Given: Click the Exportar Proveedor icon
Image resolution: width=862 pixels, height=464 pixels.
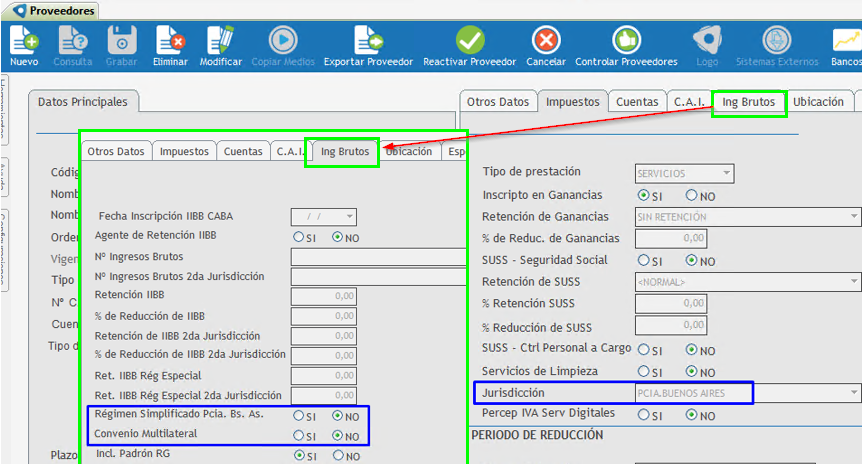Looking at the screenshot, I should [368, 41].
